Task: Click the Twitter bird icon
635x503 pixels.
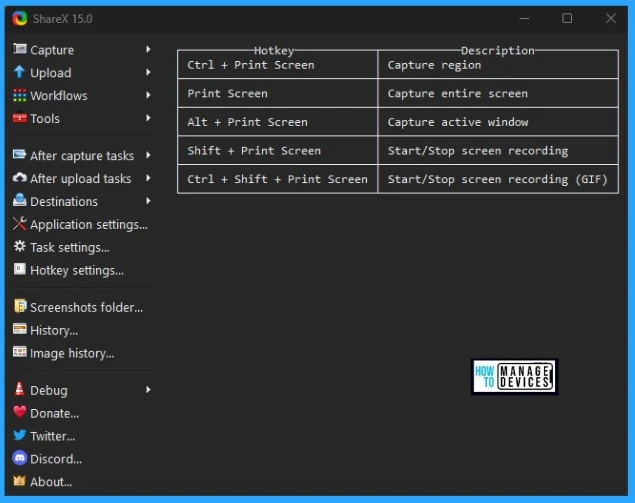Action: 19,435
